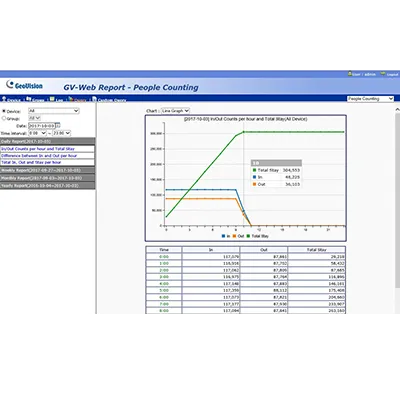The image size is (400, 400).
Task: Click the scroll-up arrow of page scrollbar
Action: tap(397, 109)
